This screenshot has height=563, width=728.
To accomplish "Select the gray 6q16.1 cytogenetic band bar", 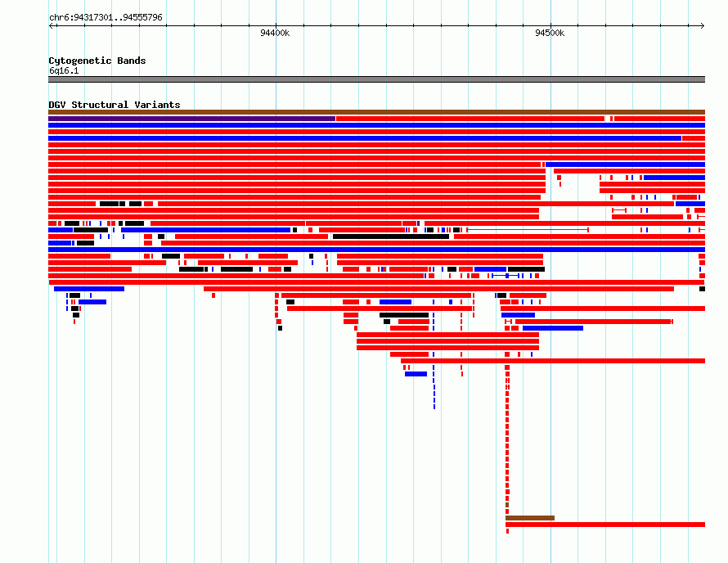I will coord(376,79).
